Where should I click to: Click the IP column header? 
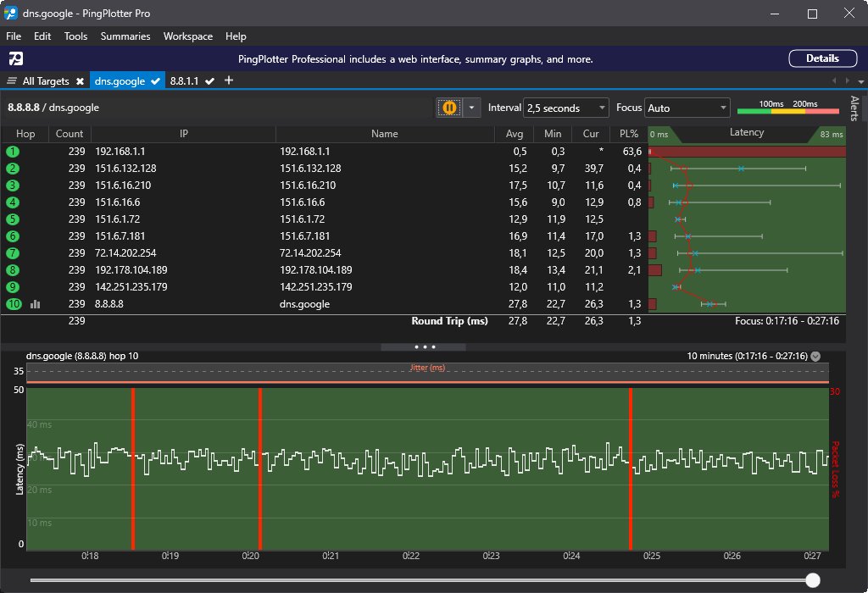(184, 134)
